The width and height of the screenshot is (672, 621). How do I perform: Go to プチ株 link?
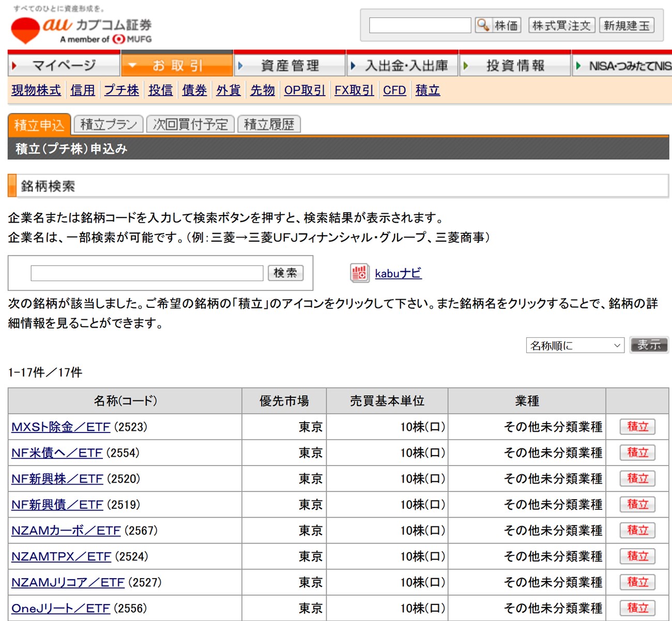click(x=121, y=90)
